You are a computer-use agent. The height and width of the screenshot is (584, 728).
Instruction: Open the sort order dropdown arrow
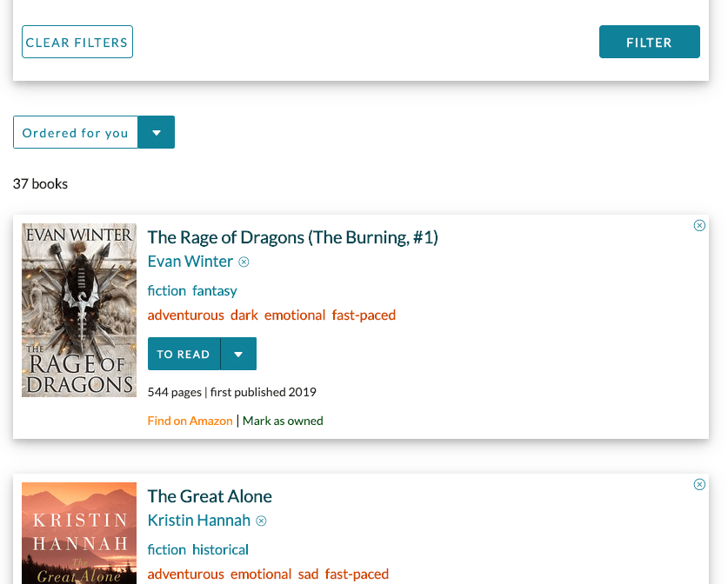click(157, 133)
